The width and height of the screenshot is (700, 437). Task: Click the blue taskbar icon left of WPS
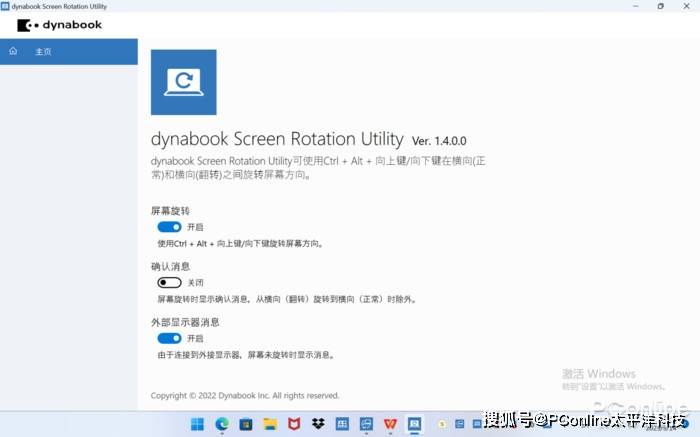point(366,424)
